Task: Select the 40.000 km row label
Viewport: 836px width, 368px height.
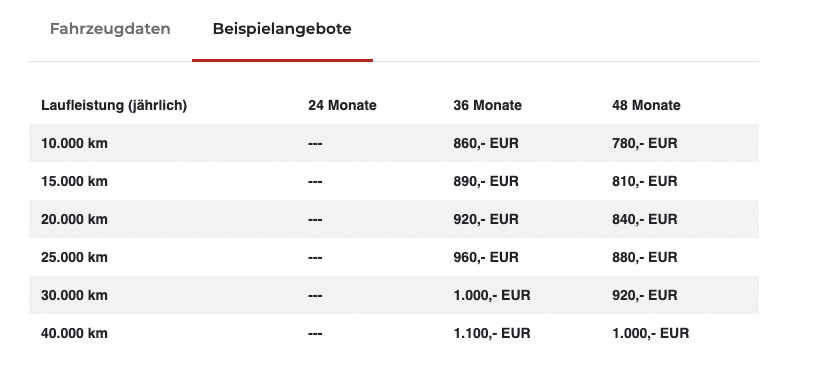Action: (74, 333)
